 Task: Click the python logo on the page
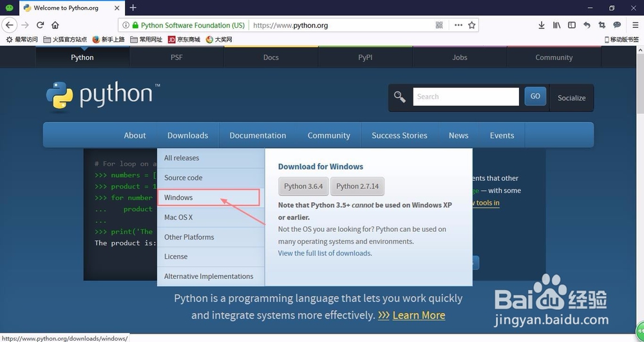click(x=103, y=96)
